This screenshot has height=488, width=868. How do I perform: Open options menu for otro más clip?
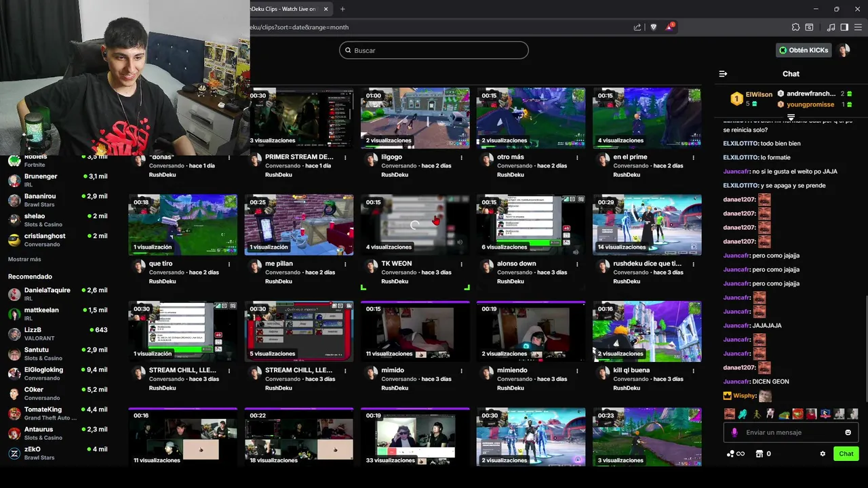coord(577,157)
